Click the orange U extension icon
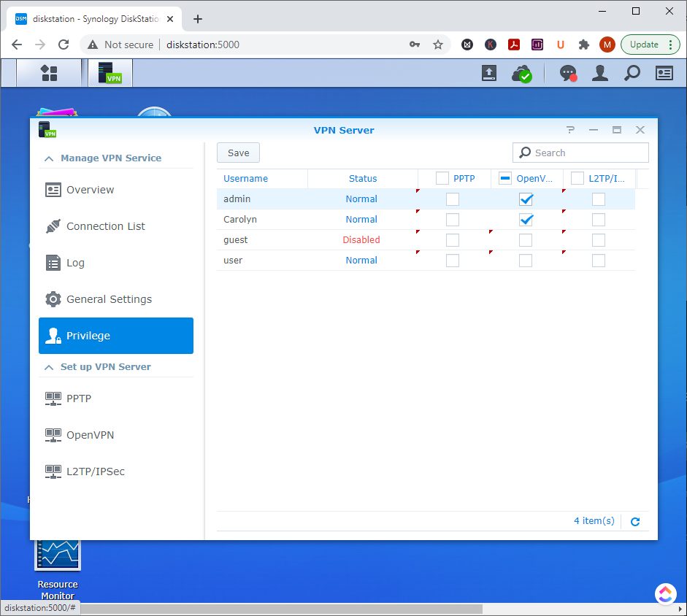This screenshot has width=687, height=616. click(x=561, y=45)
